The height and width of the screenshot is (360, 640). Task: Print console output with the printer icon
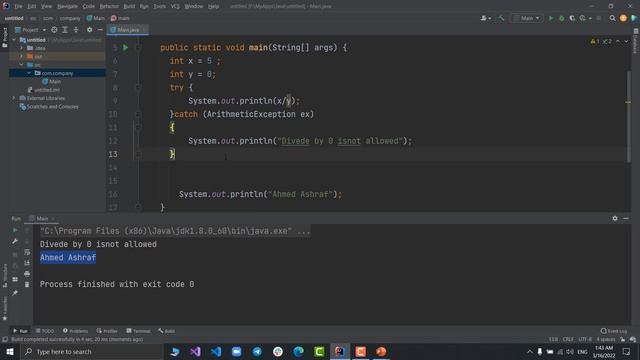click(27, 273)
